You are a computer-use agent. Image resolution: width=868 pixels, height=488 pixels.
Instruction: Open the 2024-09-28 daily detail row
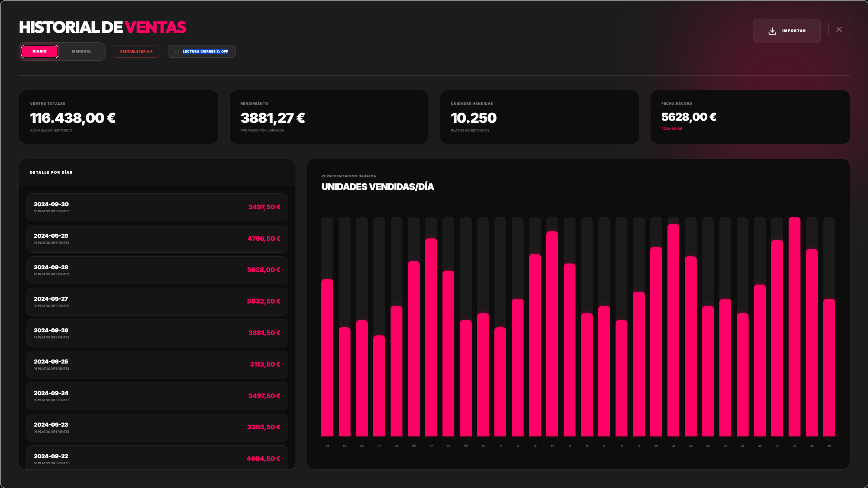157,270
